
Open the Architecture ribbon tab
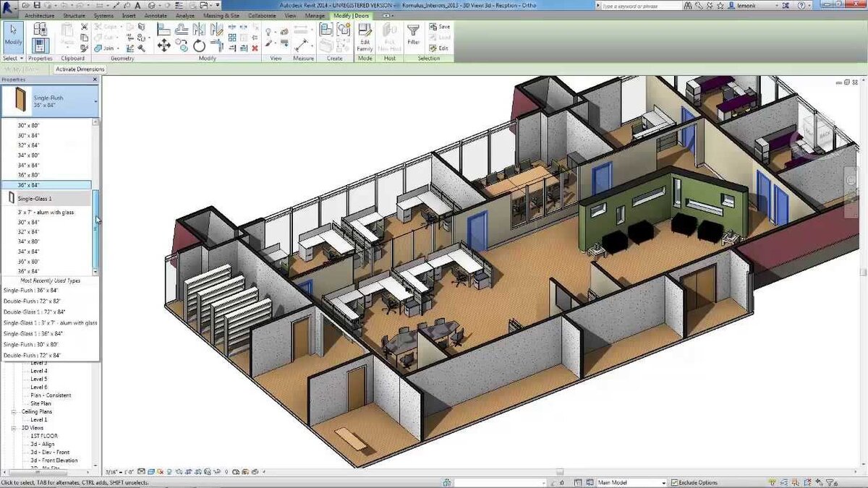tap(41, 15)
